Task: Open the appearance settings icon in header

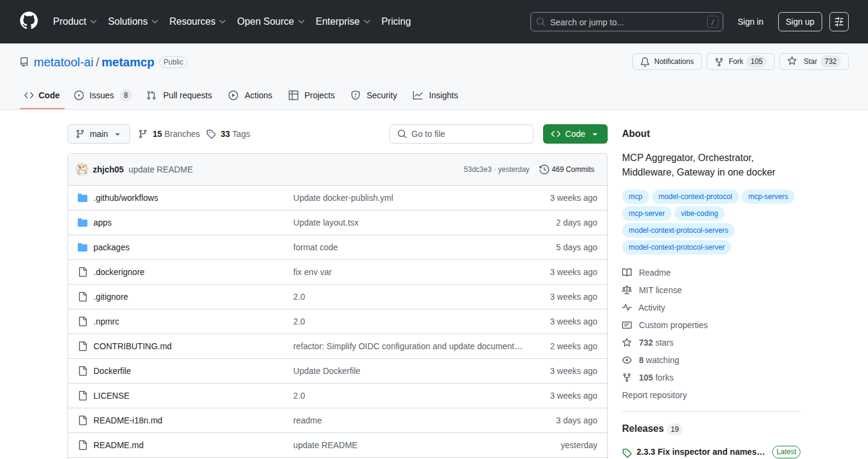Action: coord(838,22)
